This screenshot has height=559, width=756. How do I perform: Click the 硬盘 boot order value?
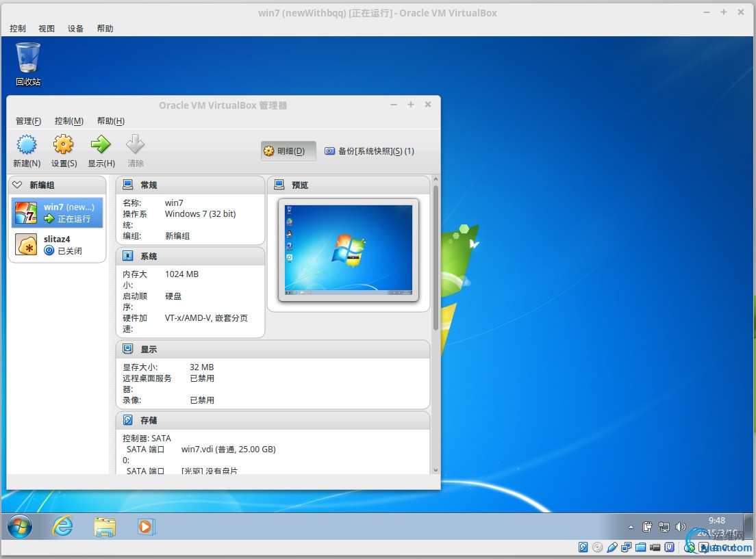tap(173, 296)
